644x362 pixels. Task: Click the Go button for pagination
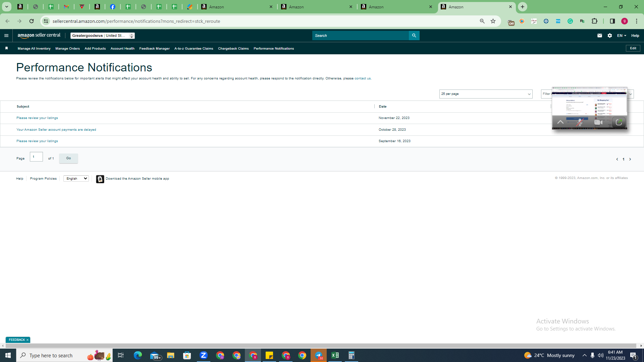tap(68, 158)
